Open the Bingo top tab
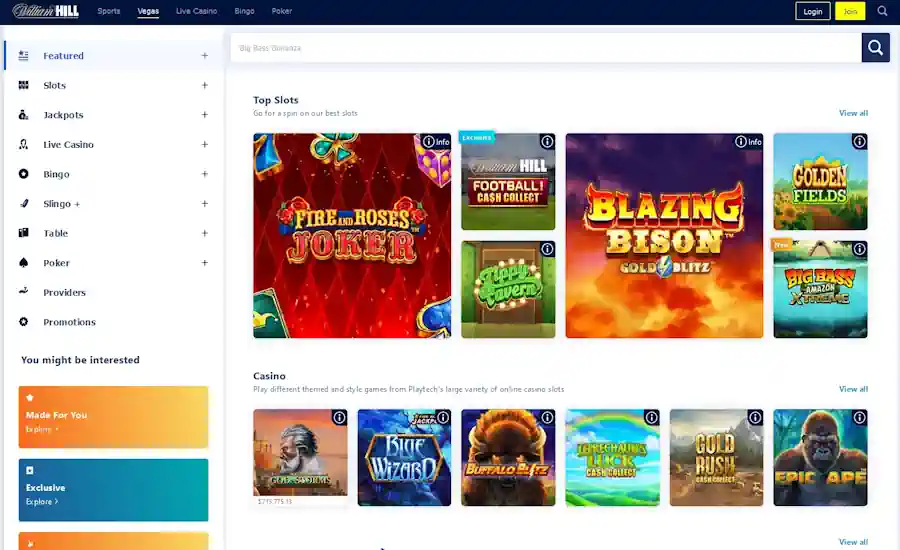 click(245, 11)
